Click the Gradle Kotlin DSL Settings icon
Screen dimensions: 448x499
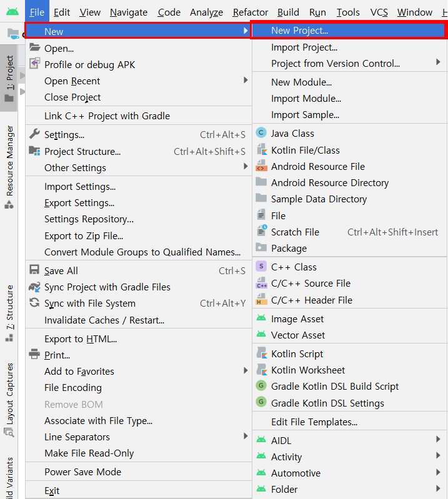261,402
